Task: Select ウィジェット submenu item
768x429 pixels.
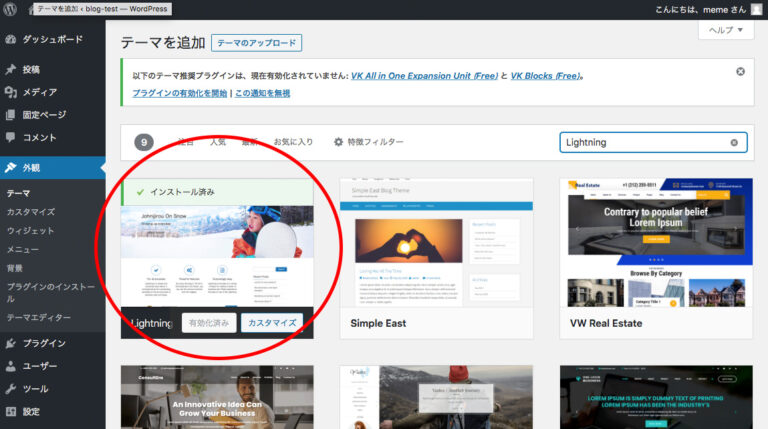Action: click(30, 231)
